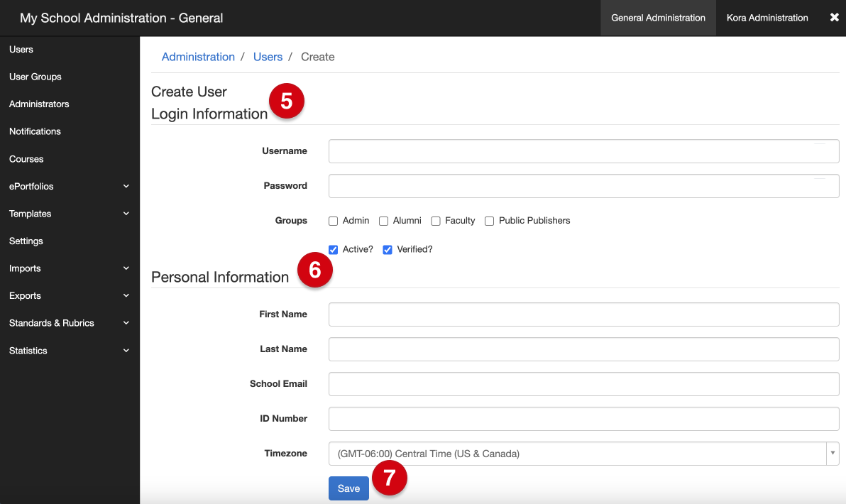Focus the Last Name input field
846x504 pixels.
click(x=584, y=349)
